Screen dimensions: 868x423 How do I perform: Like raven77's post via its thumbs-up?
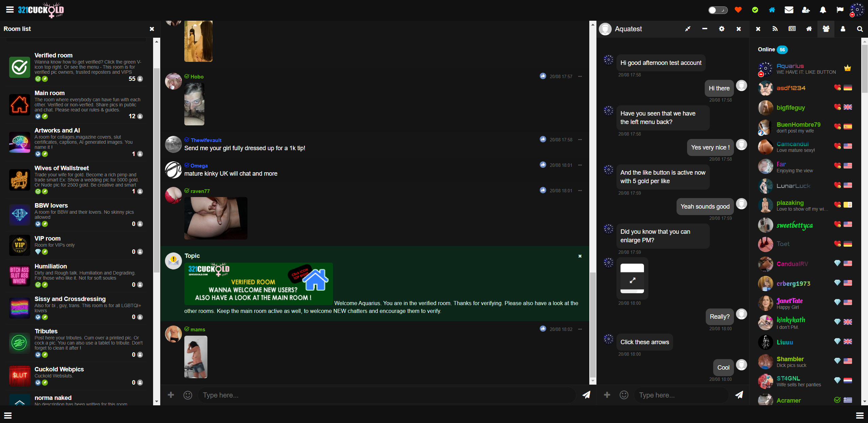pos(543,191)
